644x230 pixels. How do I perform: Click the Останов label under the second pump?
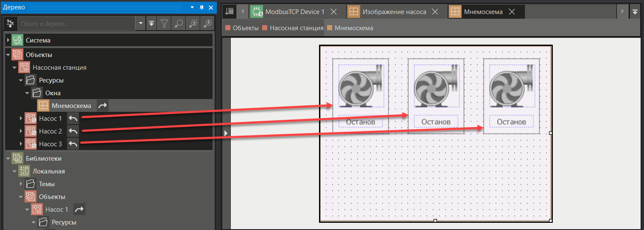(x=436, y=122)
